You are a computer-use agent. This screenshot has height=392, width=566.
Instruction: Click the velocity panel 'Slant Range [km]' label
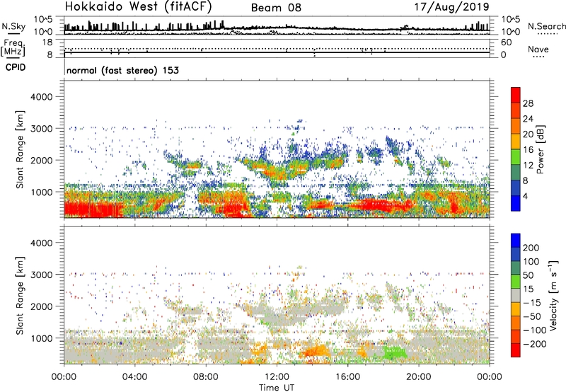pos(20,295)
